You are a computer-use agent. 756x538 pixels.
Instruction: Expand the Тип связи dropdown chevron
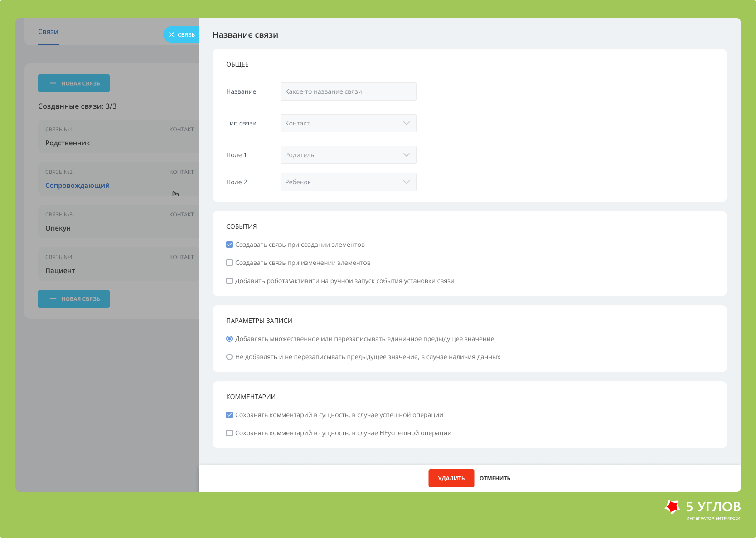point(407,123)
